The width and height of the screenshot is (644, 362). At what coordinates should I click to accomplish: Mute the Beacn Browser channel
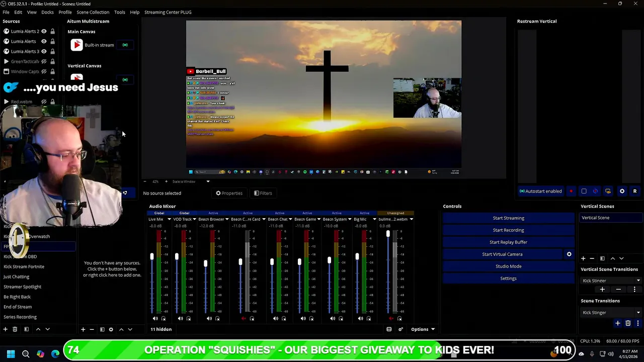pyautogui.click(x=209, y=318)
